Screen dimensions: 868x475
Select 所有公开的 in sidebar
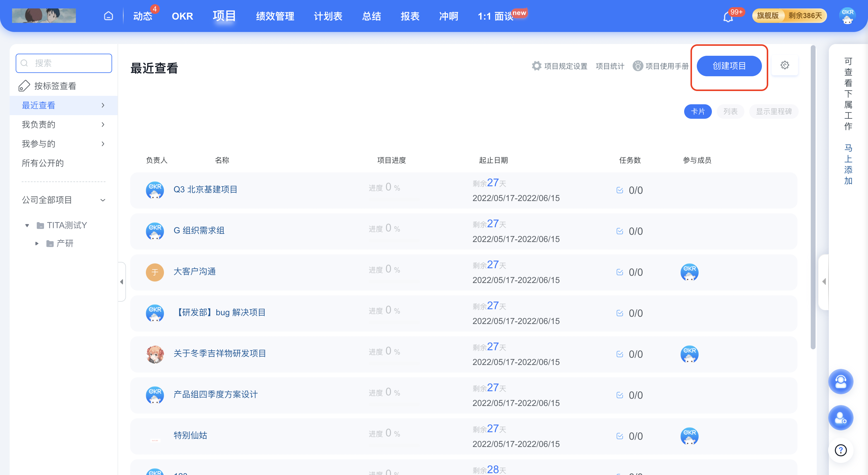click(43, 163)
